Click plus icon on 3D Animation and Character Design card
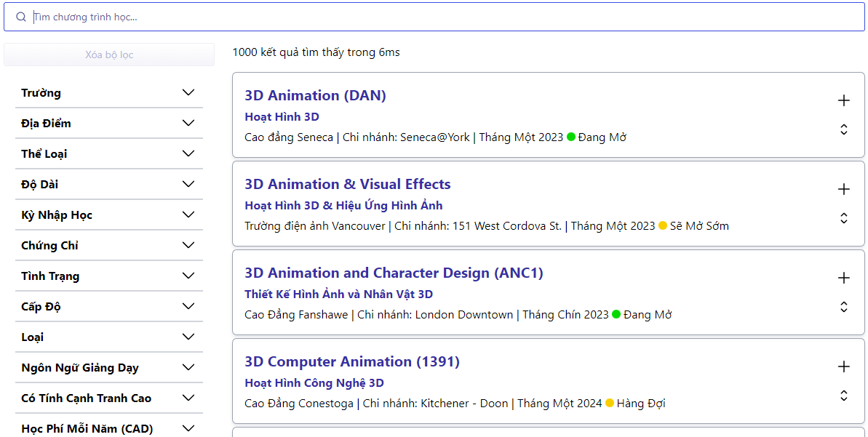 [844, 278]
